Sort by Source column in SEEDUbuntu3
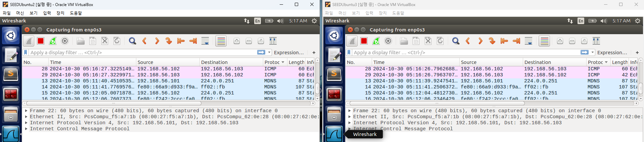Screen dimensions: 644x142 pyautogui.click(x=491, y=62)
